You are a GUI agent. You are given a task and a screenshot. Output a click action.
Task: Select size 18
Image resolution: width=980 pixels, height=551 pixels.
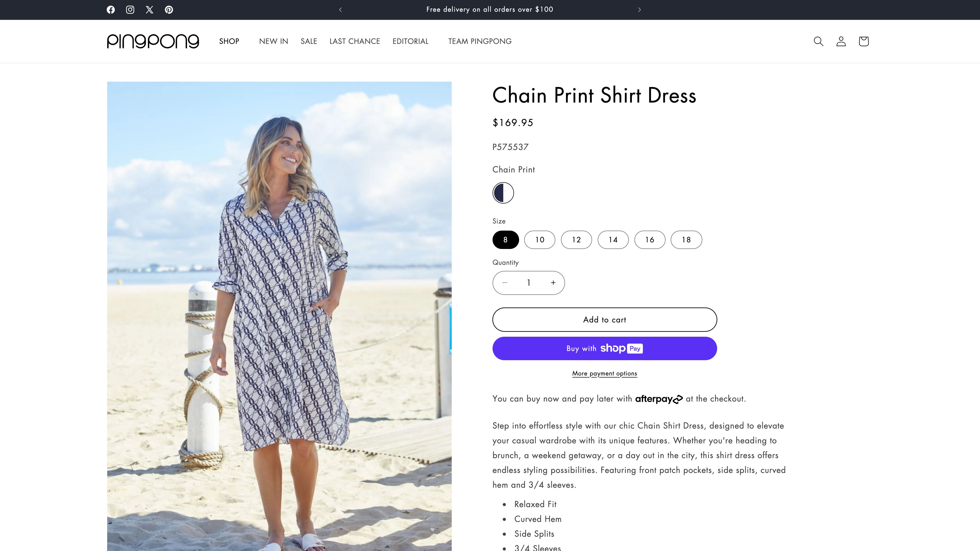pyautogui.click(x=686, y=240)
